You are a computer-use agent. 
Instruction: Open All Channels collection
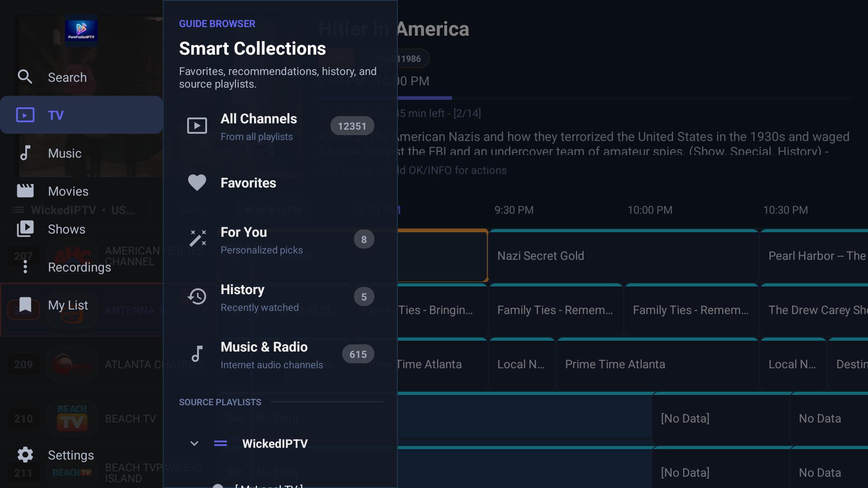point(280,126)
